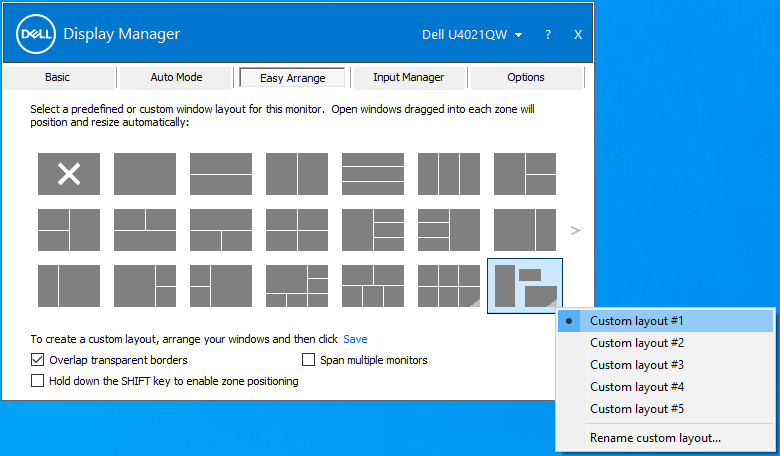
Task: Choose the single full-screen zone layout
Action: click(x=145, y=174)
